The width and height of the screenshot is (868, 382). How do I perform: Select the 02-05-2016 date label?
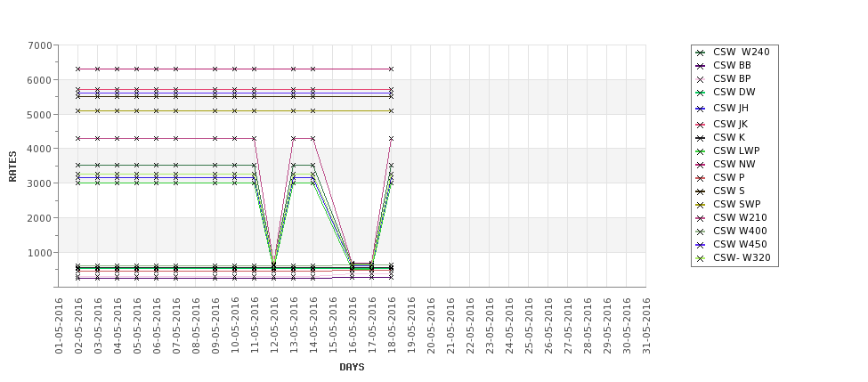point(78,326)
